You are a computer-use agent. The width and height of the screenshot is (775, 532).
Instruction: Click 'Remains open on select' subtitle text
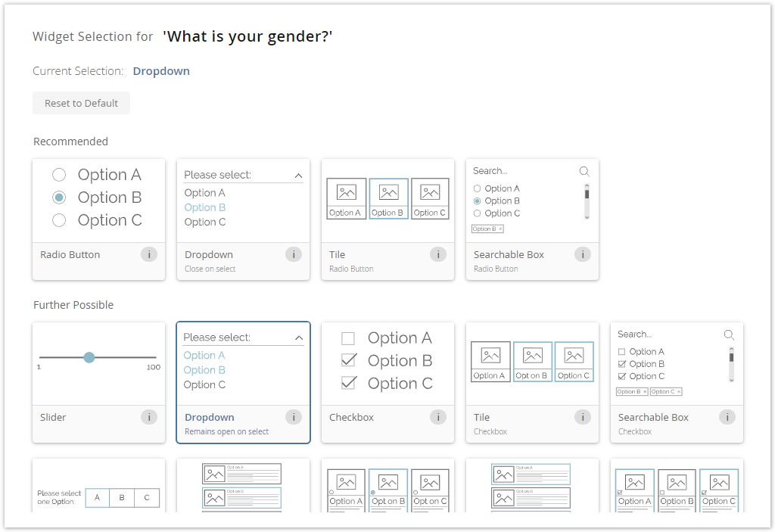(x=227, y=431)
